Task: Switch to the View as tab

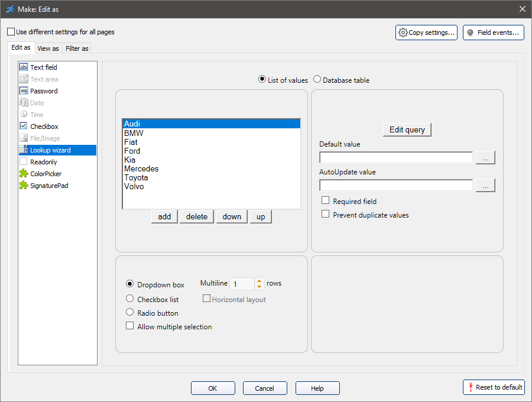Action: pos(48,48)
